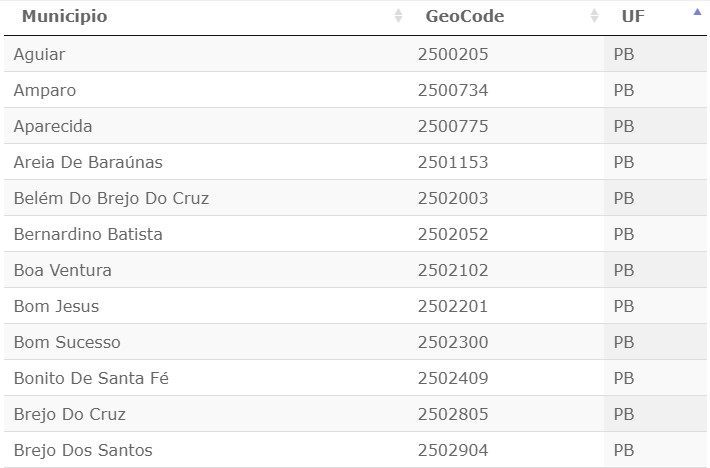Select GeoCode 2502201 cell
This screenshot has height=468, width=710.
[x=453, y=306]
